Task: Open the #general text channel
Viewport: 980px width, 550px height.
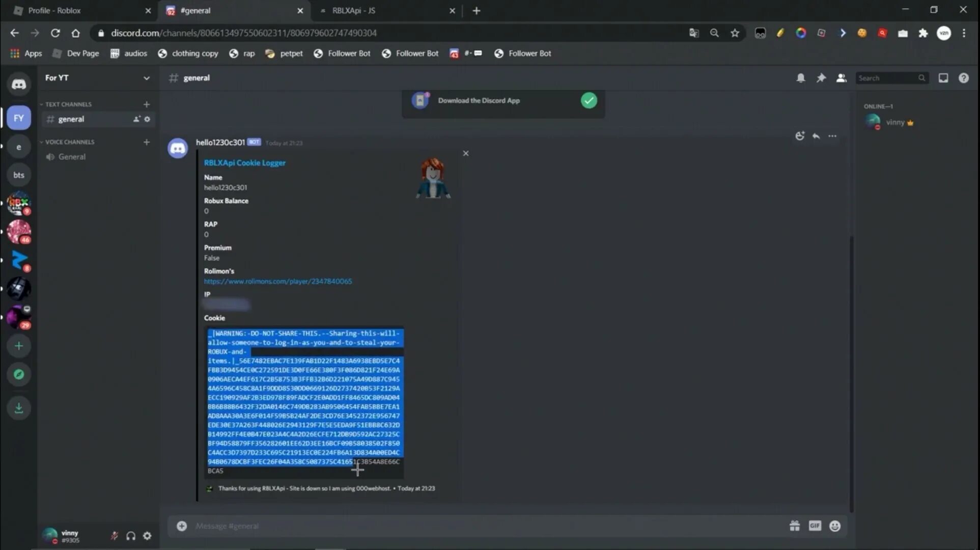Action: [71, 119]
